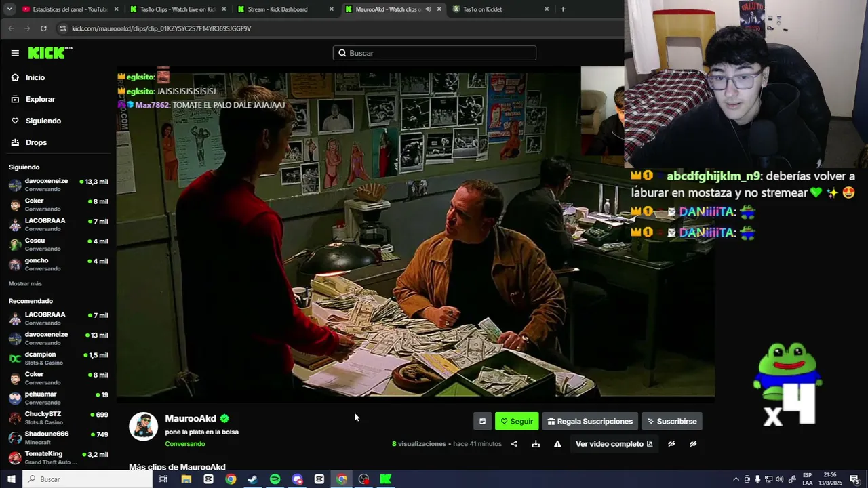Open File Explorer from the taskbar

click(x=186, y=479)
